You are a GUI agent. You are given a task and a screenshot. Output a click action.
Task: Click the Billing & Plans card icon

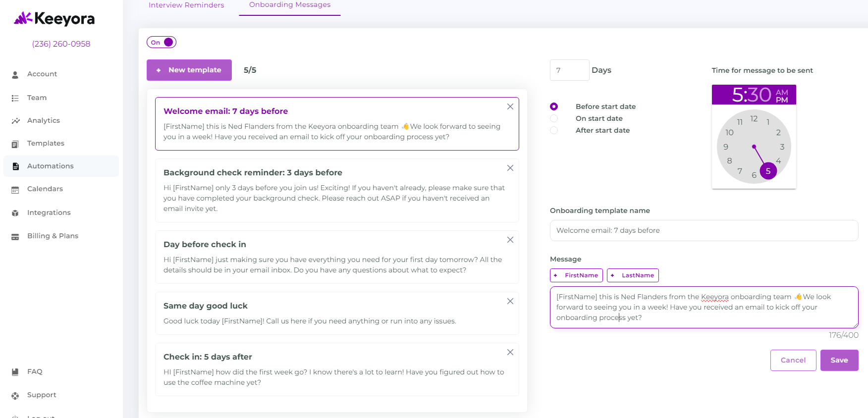tap(15, 237)
